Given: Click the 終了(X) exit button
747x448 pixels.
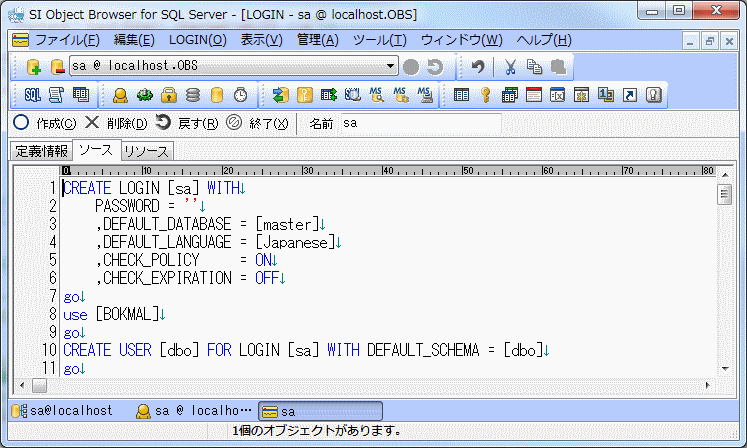Looking at the screenshot, I should [258, 123].
